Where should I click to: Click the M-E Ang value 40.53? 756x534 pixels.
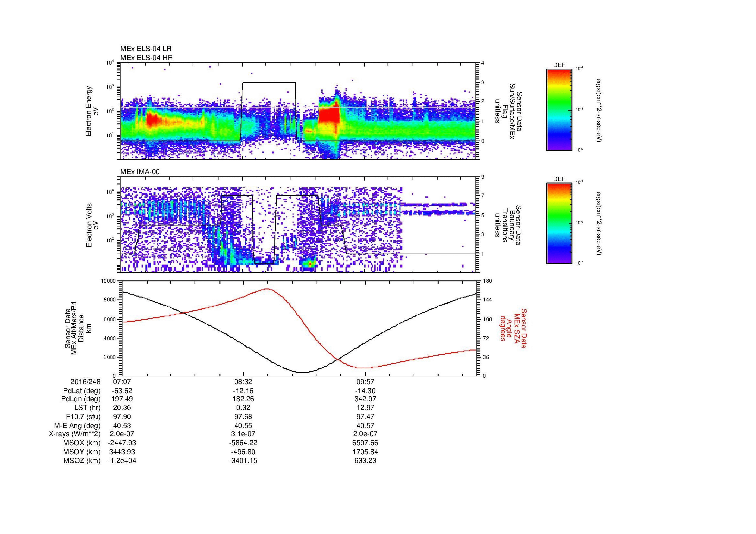(122, 426)
